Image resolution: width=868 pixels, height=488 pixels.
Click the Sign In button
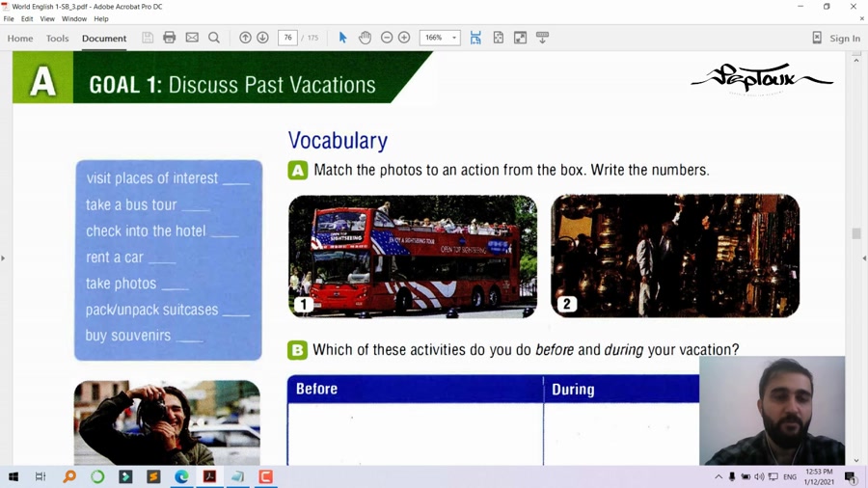(835, 39)
